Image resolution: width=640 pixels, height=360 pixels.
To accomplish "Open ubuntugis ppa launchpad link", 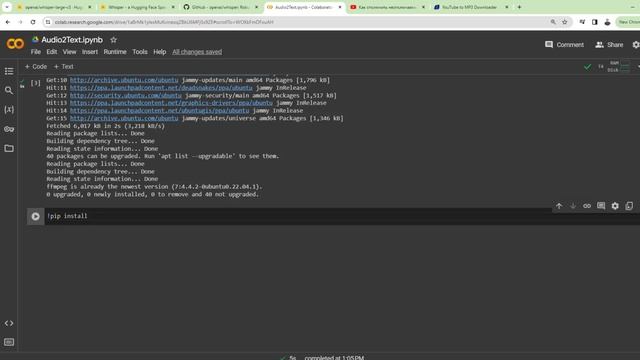I will click(x=160, y=111).
